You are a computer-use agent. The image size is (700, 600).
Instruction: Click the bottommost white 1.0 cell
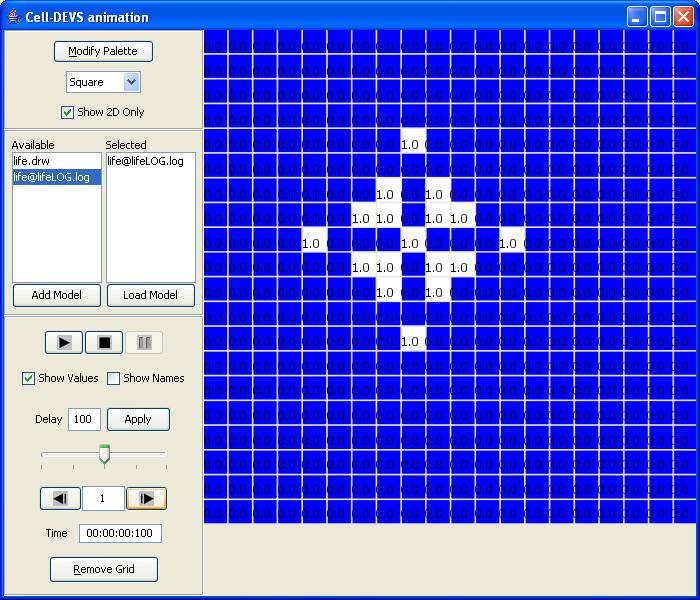tap(413, 338)
